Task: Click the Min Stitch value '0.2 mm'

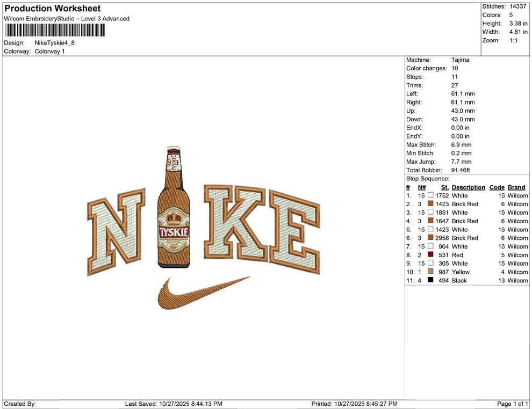Action: [x=462, y=153]
